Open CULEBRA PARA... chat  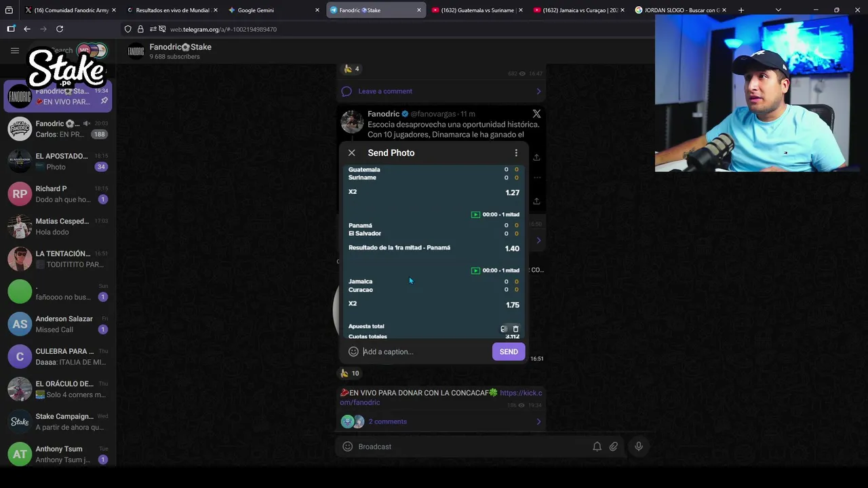point(58,357)
